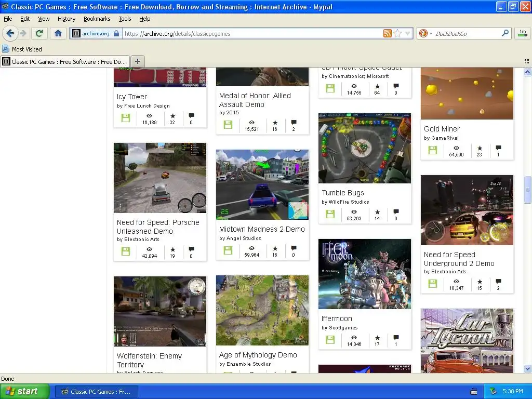Image resolution: width=532 pixels, height=399 pixels.
Task: Click the software icon under Tumble Bugs
Action: pos(330,214)
